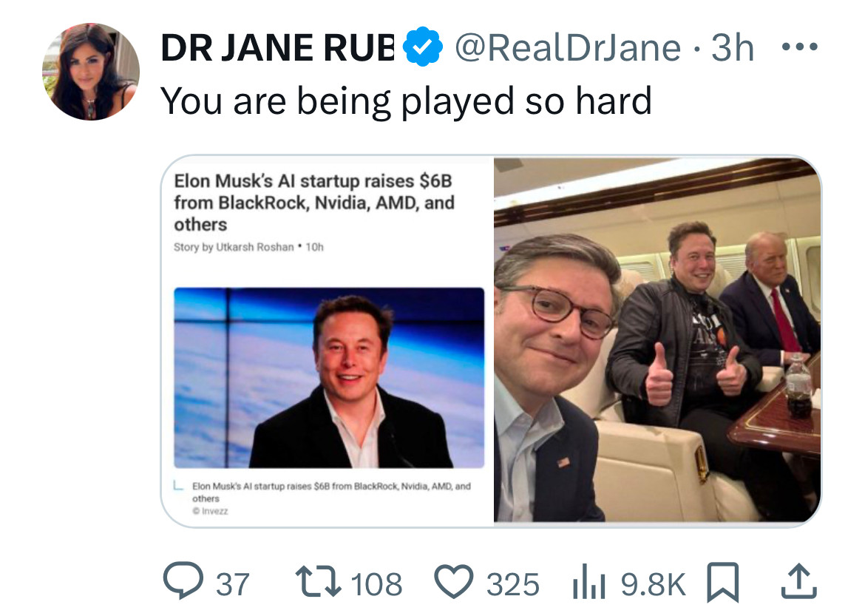Image resolution: width=865 pixels, height=616 pixels.
Task: Like the tweet with the heart icon
Action: (454, 582)
